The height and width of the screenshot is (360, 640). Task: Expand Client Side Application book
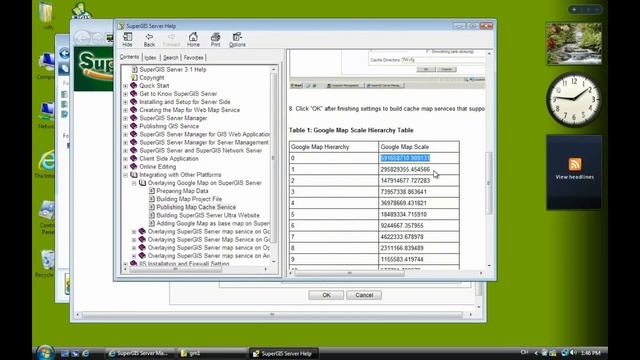coord(126,159)
